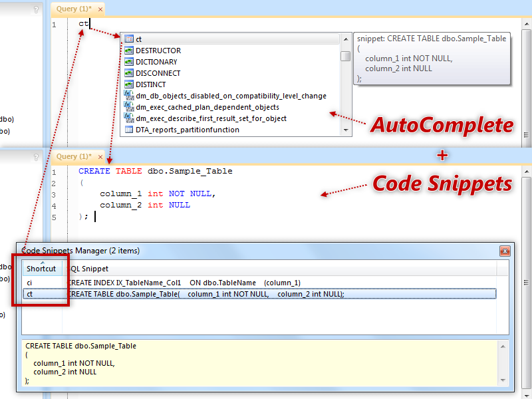The width and height of the screenshot is (532, 399).
Task: Click inside the yellow snippet preview text area
Action: [260, 363]
